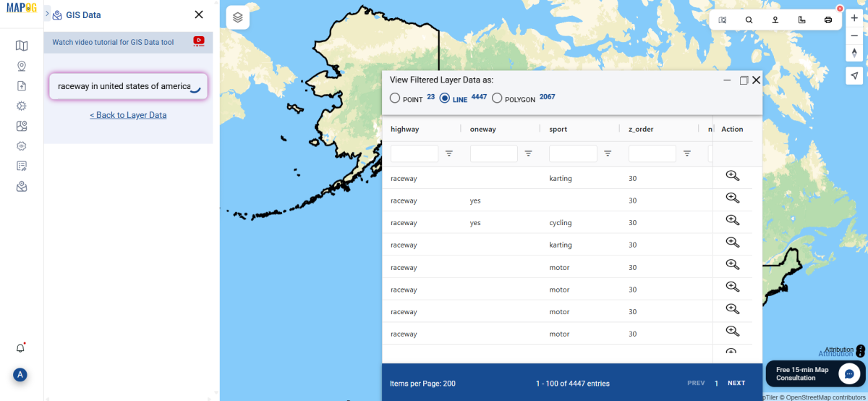Select the LINE radio button
The width and height of the screenshot is (868, 401).
click(445, 98)
